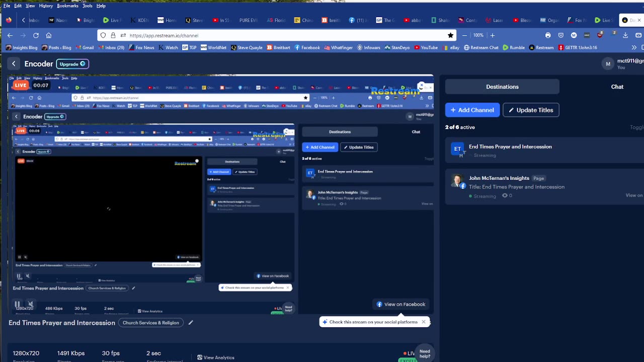The width and height of the screenshot is (644, 362).
Task: Zoom in with the plus icon
Action: click(x=493, y=35)
